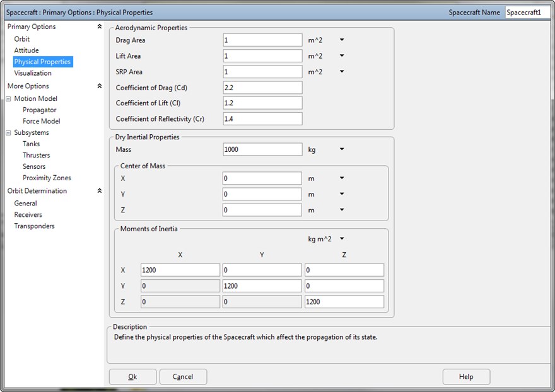Image resolution: width=555 pixels, height=392 pixels.
Task: Click the inertia row X column Y field
Action: point(262,270)
